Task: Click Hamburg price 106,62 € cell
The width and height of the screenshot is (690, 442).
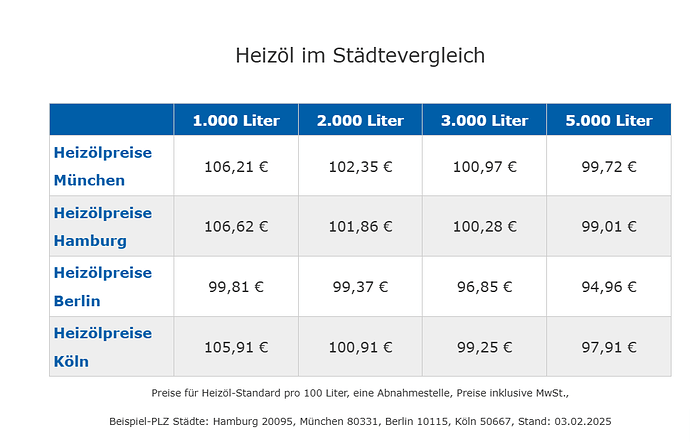Action: [236, 226]
